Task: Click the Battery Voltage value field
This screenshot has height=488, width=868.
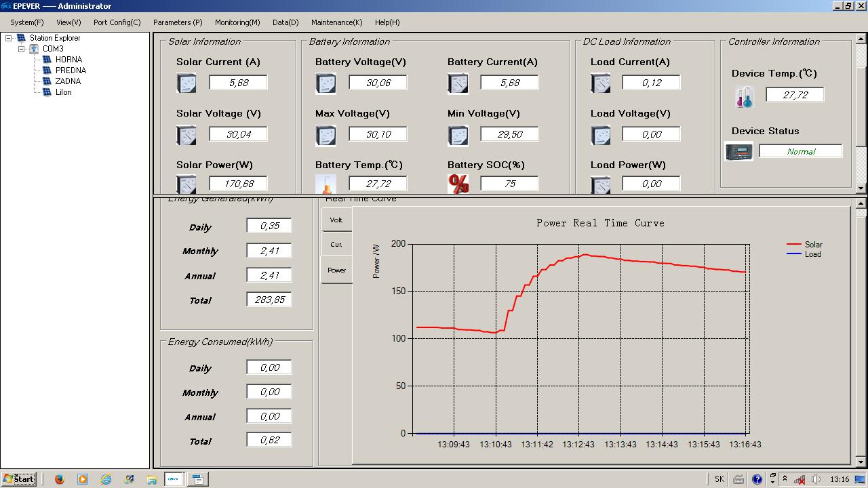Action: point(378,83)
